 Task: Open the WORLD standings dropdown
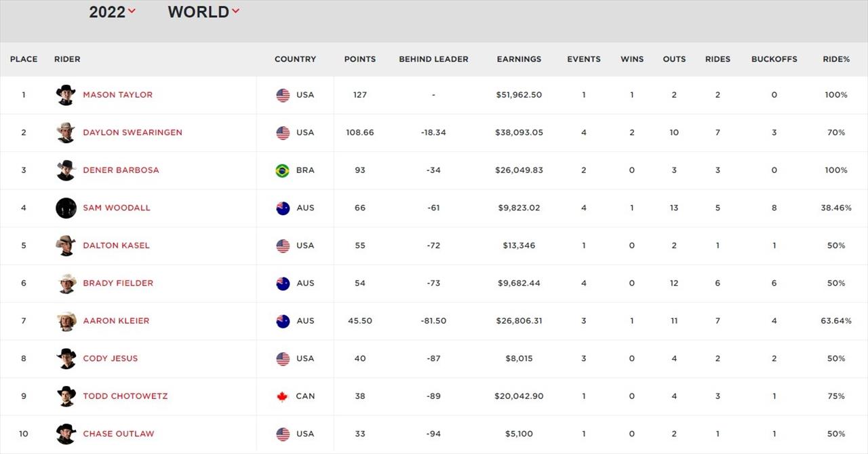pos(203,12)
